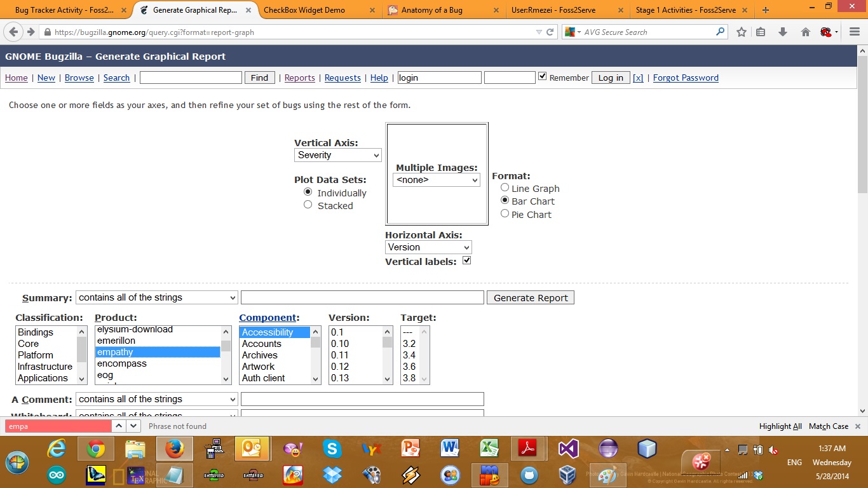Toggle Match Case in find bar
The width and height of the screenshot is (868, 488).
[x=829, y=426]
